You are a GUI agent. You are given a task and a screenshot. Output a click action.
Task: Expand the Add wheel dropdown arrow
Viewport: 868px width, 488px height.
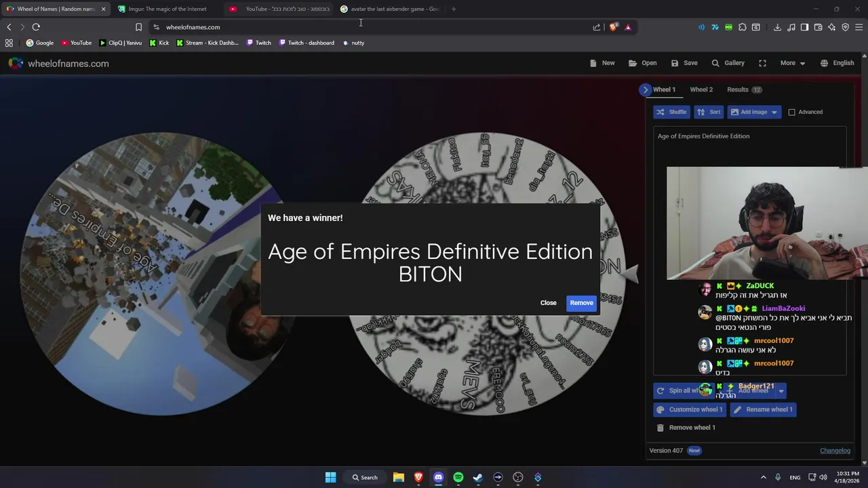pyautogui.click(x=781, y=390)
